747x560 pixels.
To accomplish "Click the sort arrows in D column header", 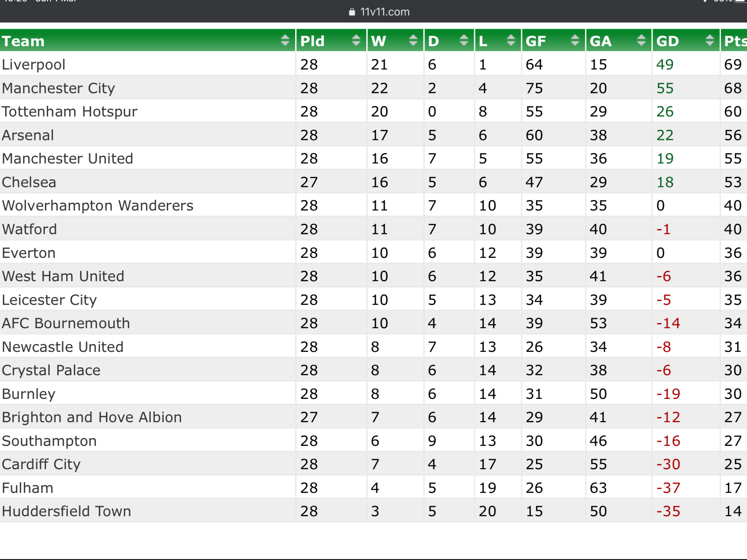I will pyautogui.click(x=464, y=40).
